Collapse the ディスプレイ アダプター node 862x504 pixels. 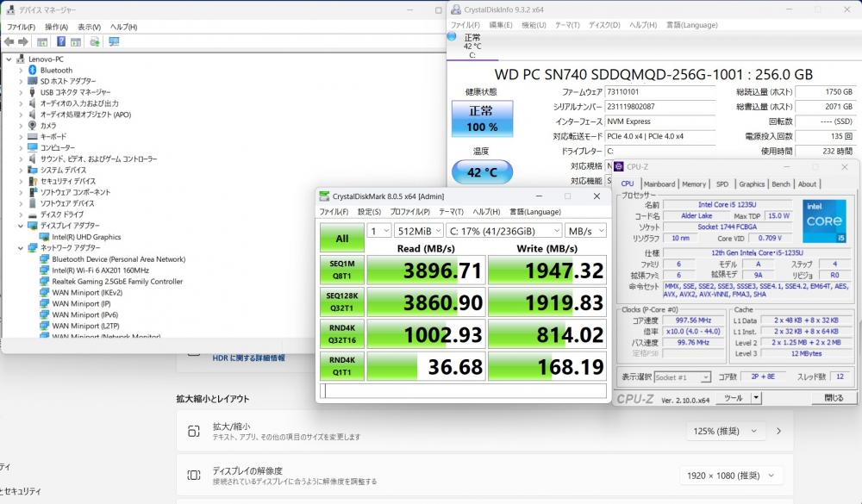point(21,226)
